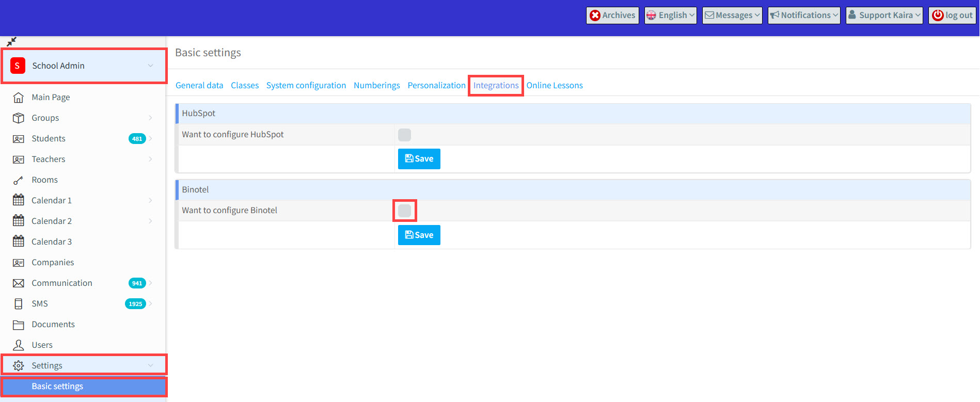Click the Communication envelope icon
980x402 pixels.
click(19, 283)
